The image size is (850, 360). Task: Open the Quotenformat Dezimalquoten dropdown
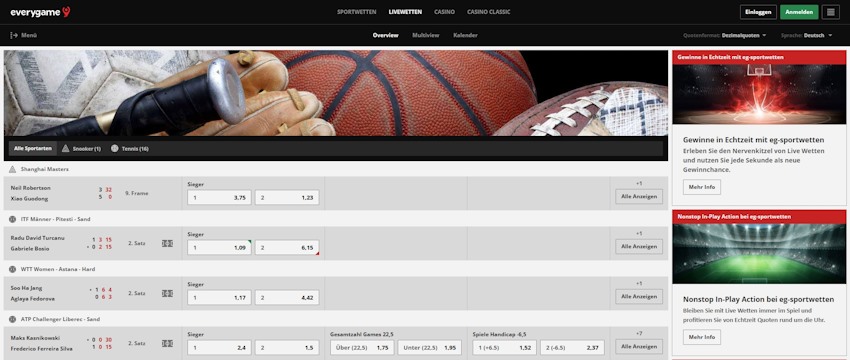725,35
